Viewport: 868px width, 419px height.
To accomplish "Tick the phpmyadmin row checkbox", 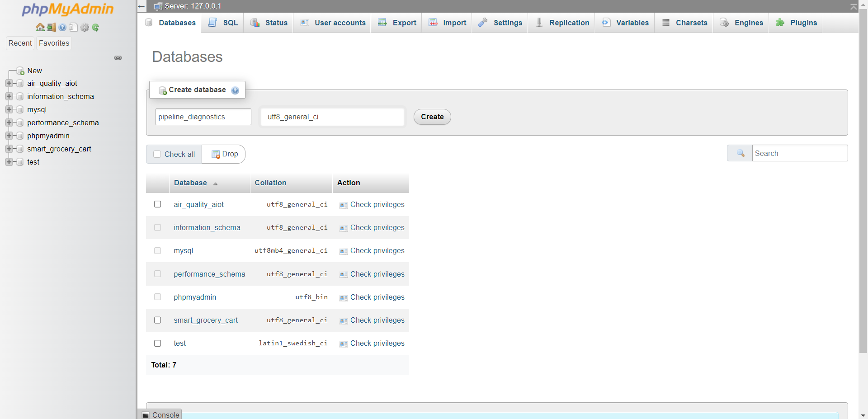I will [157, 297].
